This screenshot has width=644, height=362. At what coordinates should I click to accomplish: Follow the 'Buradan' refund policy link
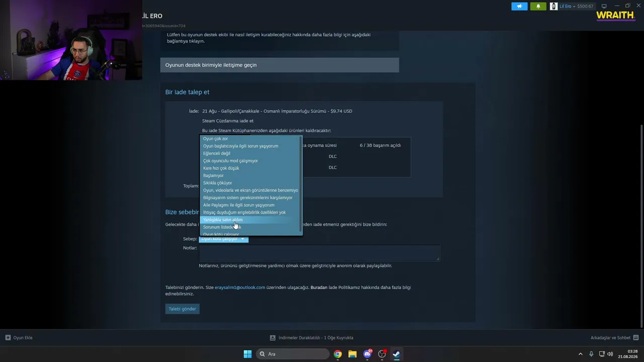tap(319, 288)
